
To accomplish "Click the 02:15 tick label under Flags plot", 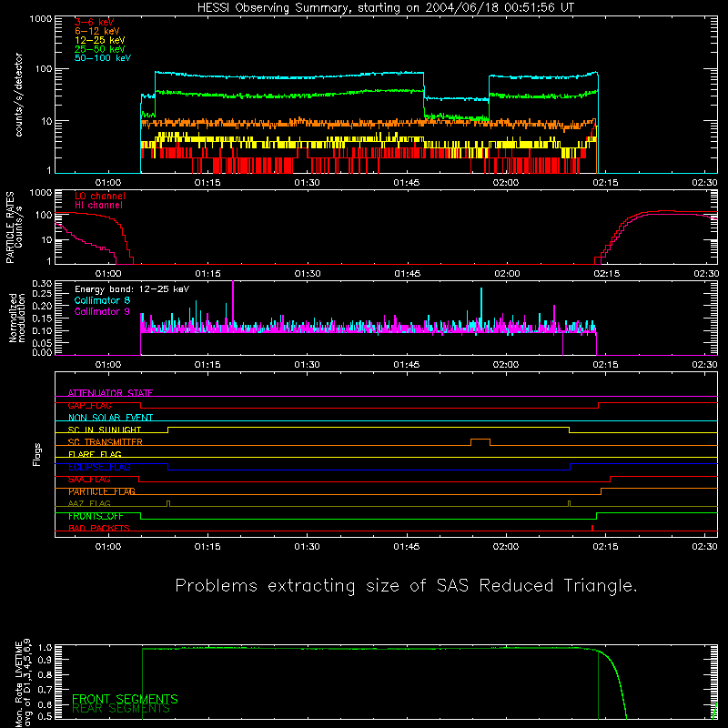I will (605, 547).
